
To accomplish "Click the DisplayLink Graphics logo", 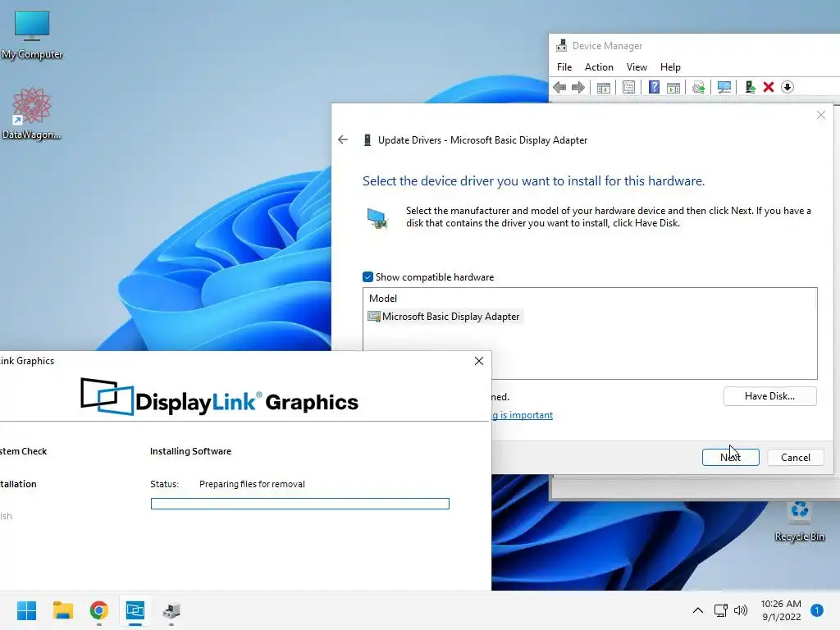I will pos(219,397).
